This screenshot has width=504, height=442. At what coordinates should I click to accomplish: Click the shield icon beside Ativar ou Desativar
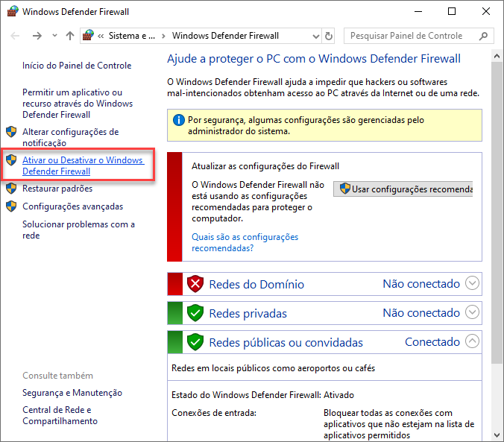(11, 160)
